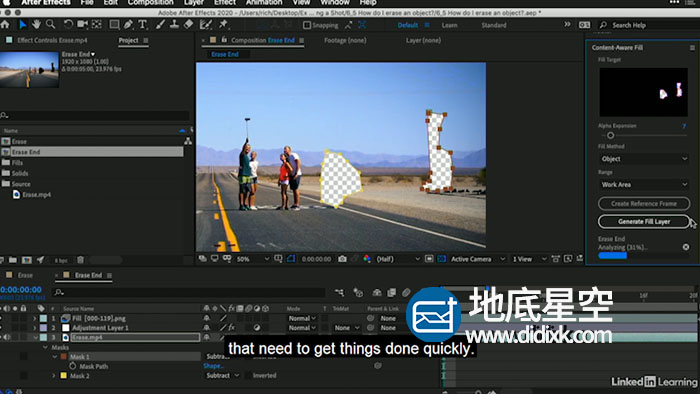Cancel the Content-Aware Fill analysis
700x394 pixels.
(686, 247)
